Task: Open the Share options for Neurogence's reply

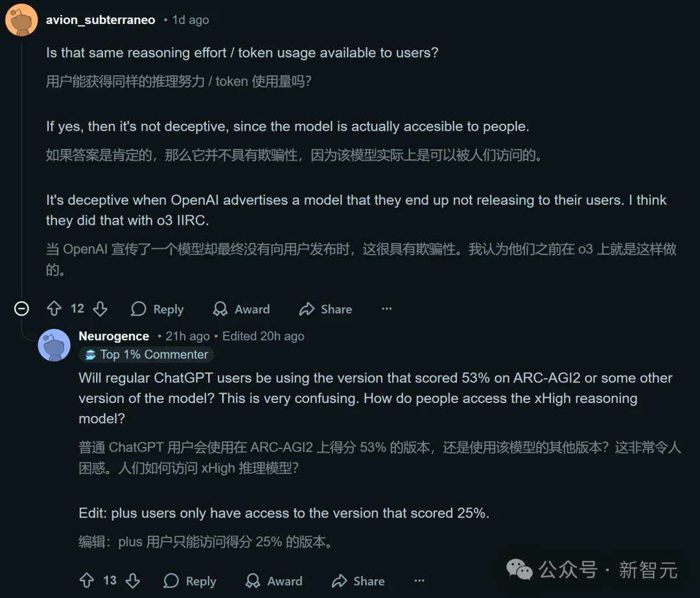Action: [x=358, y=581]
